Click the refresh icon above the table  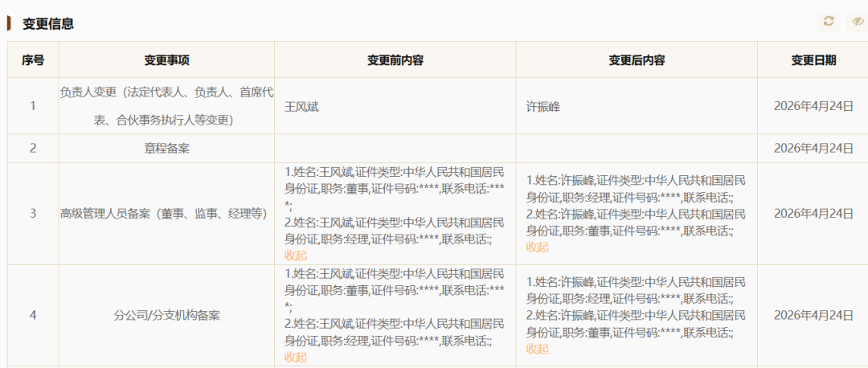tap(829, 22)
